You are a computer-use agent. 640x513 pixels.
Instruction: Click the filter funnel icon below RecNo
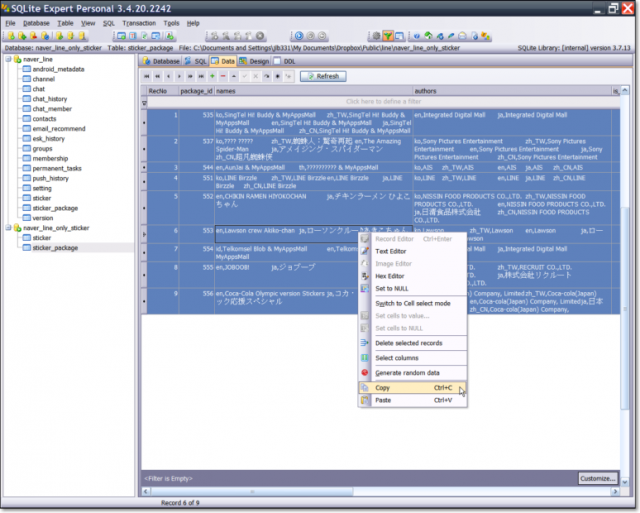tap(144, 103)
